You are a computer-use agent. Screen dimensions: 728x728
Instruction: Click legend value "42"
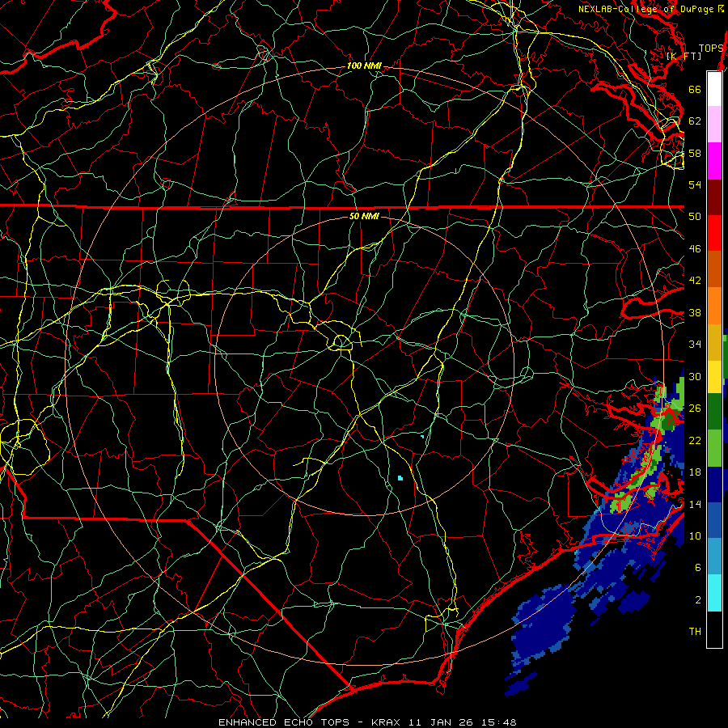[x=695, y=281]
